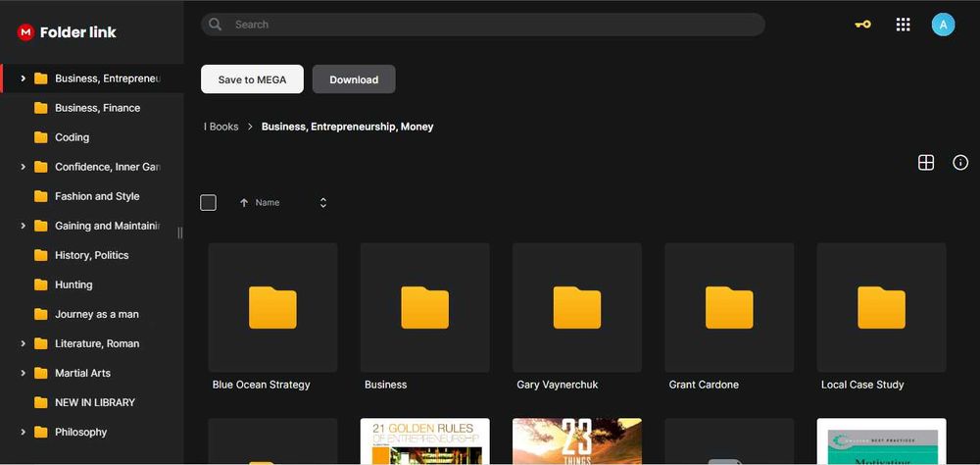This screenshot has width=980, height=465.
Task: Click the Business, Entrepreneurship, Money breadcrumb
Action: click(348, 127)
